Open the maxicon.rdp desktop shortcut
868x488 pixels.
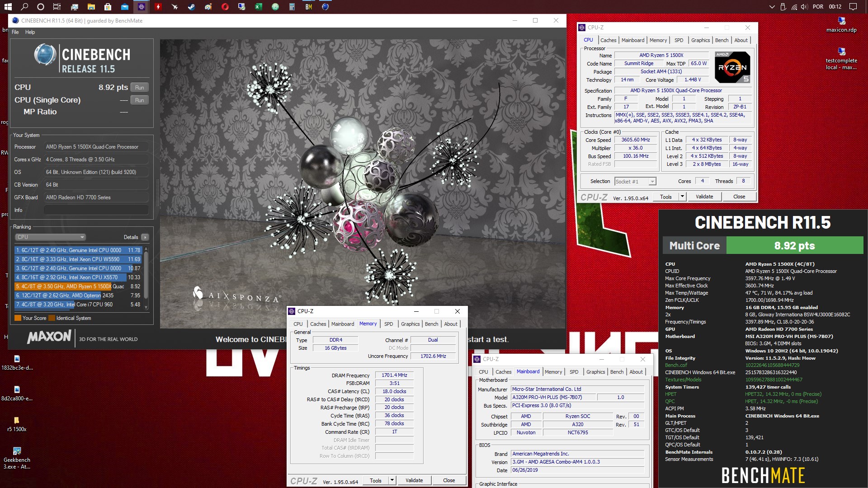841,25
